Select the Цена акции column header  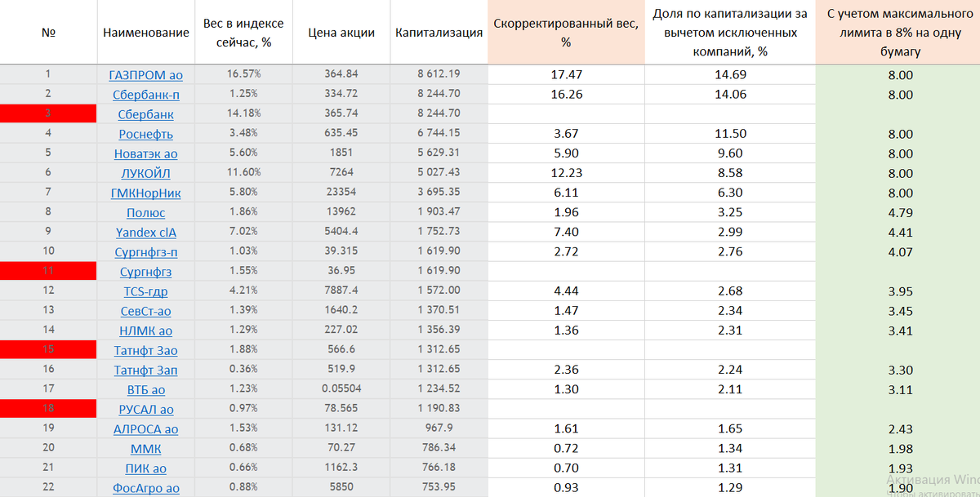[x=342, y=33]
